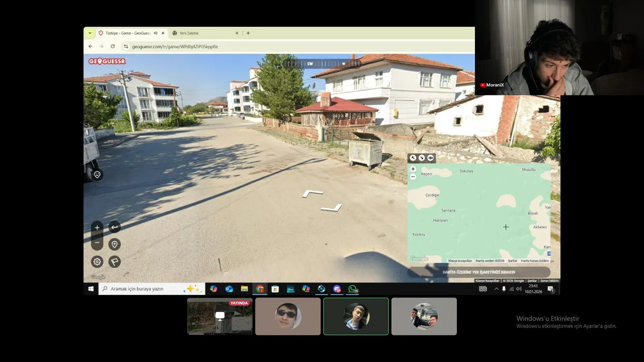Open the site information icon in address bar
This screenshot has height=362, width=644.
point(126,46)
